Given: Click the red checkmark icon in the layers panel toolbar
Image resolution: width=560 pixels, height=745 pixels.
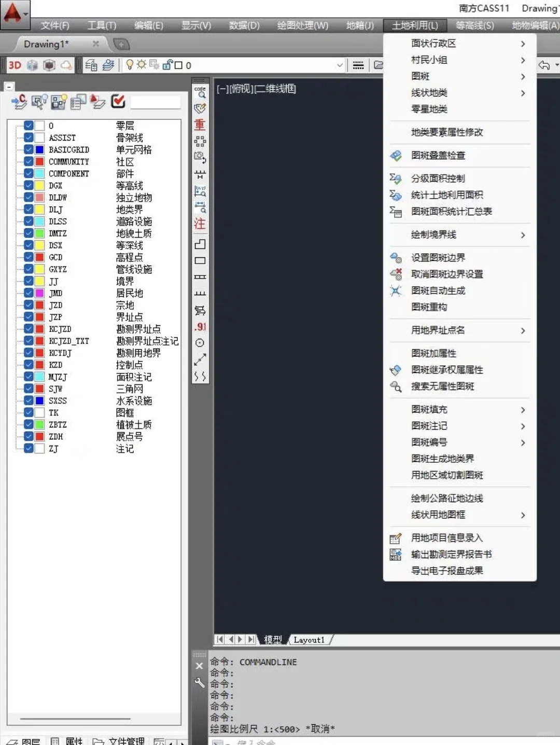Looking at the screenshot, I should pos(118,101).
